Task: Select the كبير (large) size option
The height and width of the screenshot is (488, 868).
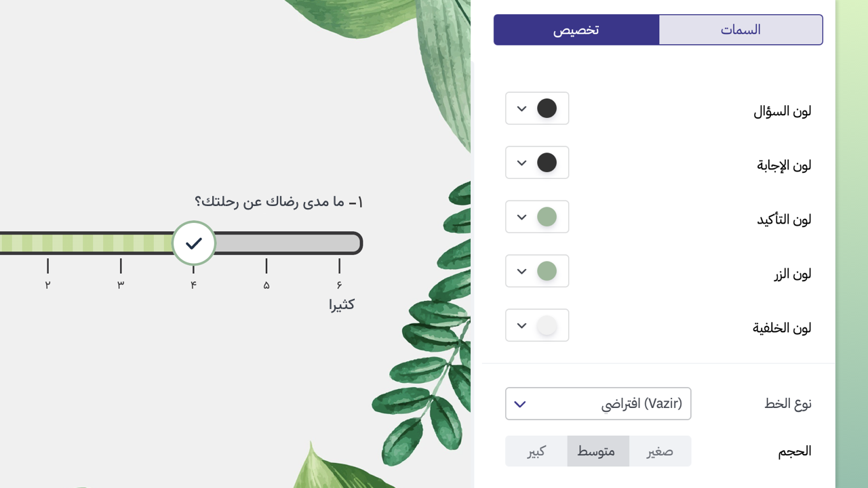Action: [535, 451]
